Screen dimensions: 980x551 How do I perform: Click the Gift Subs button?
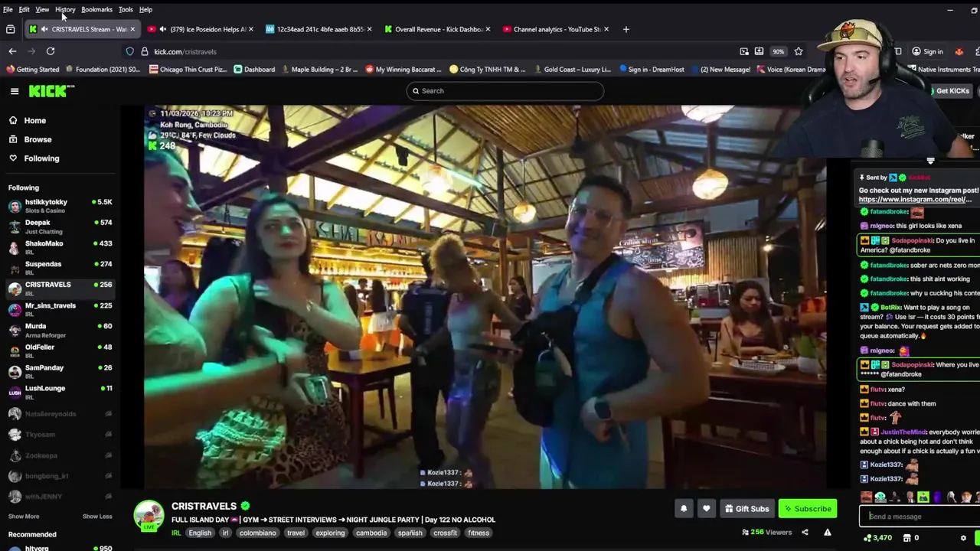click(x=746, y=509)
